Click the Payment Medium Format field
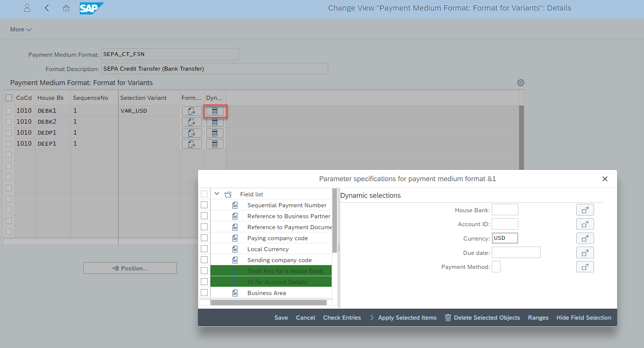 (x=170, y=54)
